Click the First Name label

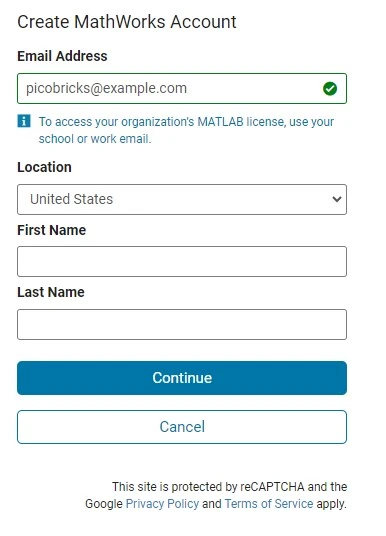52,230
